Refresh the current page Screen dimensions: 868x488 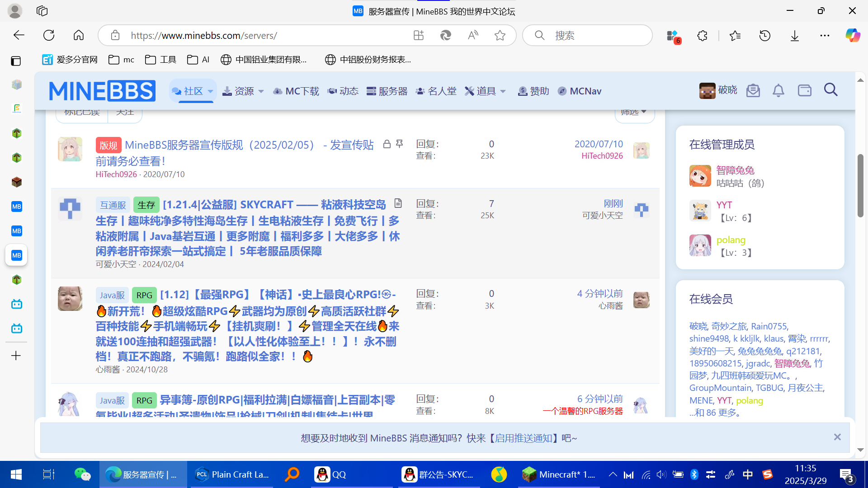click(49, 35)
